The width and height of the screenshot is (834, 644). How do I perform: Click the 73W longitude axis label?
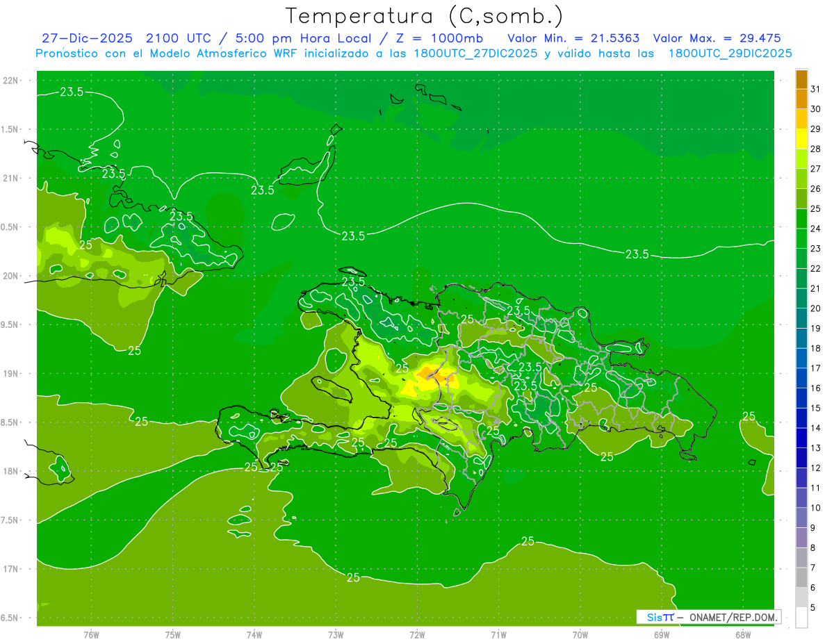pos(336,635)
